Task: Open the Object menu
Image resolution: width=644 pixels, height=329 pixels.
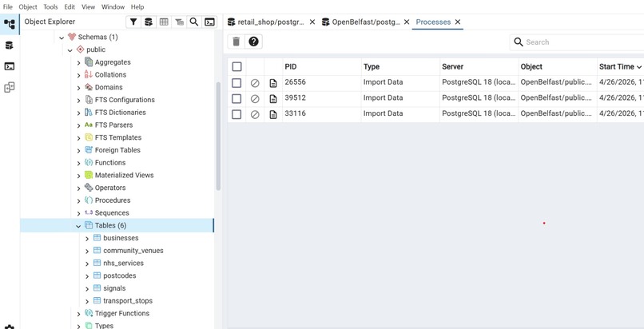Action: click(x=28, y=6)
